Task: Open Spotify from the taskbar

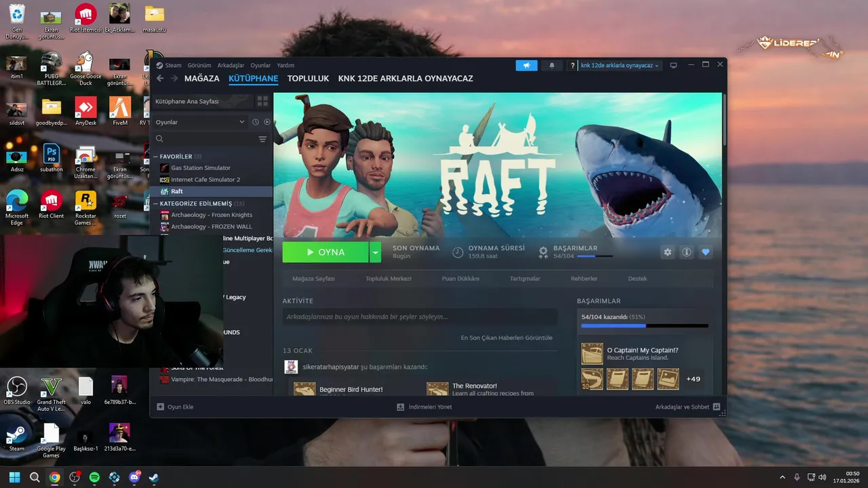Action: 94,477
